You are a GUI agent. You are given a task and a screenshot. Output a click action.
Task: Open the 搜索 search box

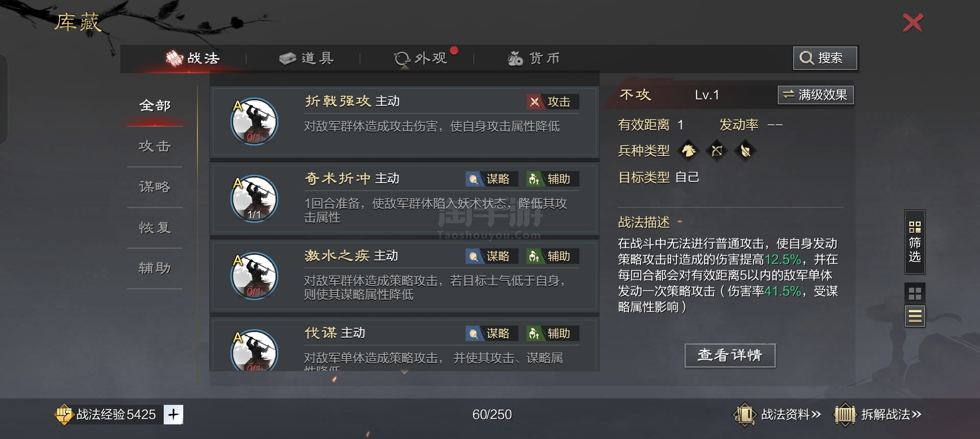point(825,58)
